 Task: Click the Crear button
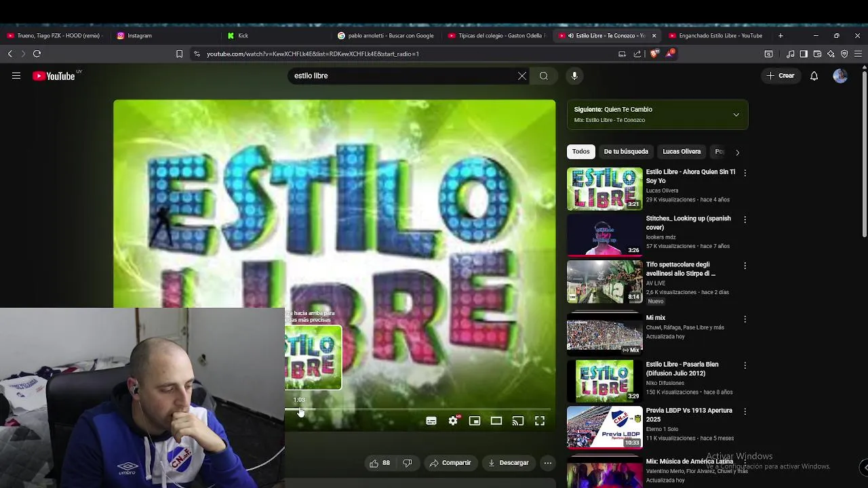[781, 76]
